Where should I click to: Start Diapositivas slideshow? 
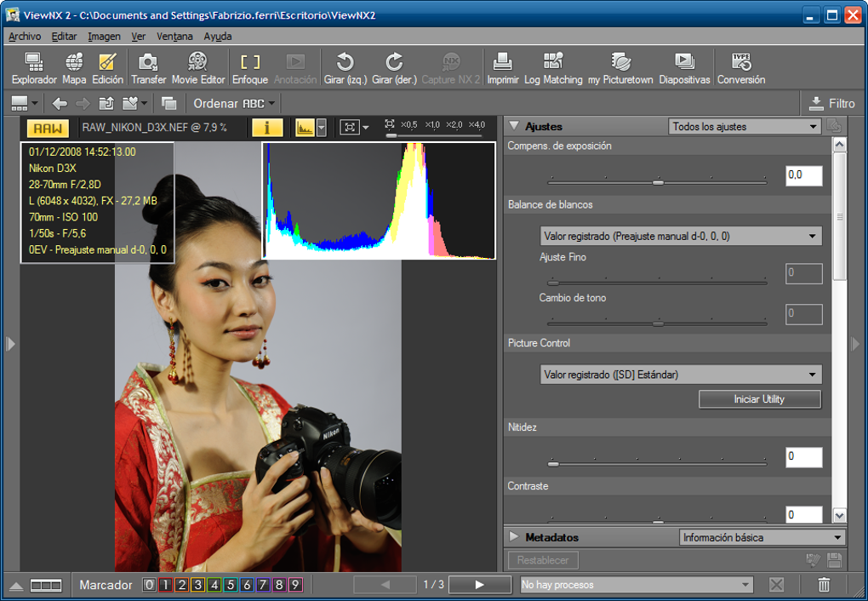point(684,68)
